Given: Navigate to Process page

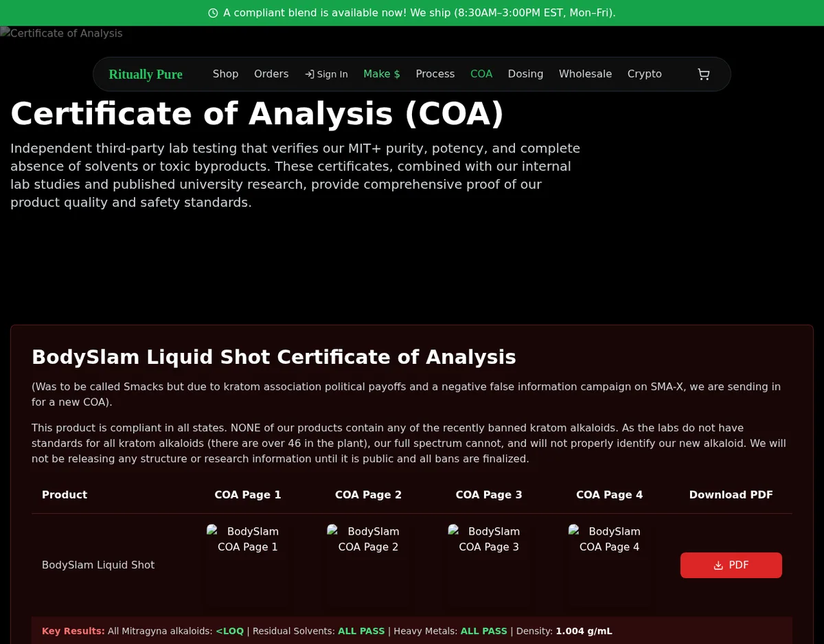Looking at the screenshot, I should coord(435,74).
